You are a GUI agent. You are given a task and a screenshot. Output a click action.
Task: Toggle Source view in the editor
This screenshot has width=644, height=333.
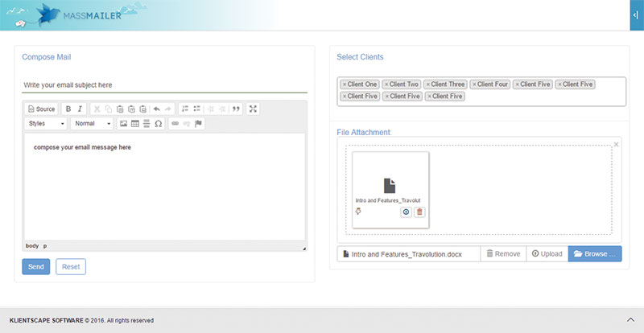(x=42, y=109)
